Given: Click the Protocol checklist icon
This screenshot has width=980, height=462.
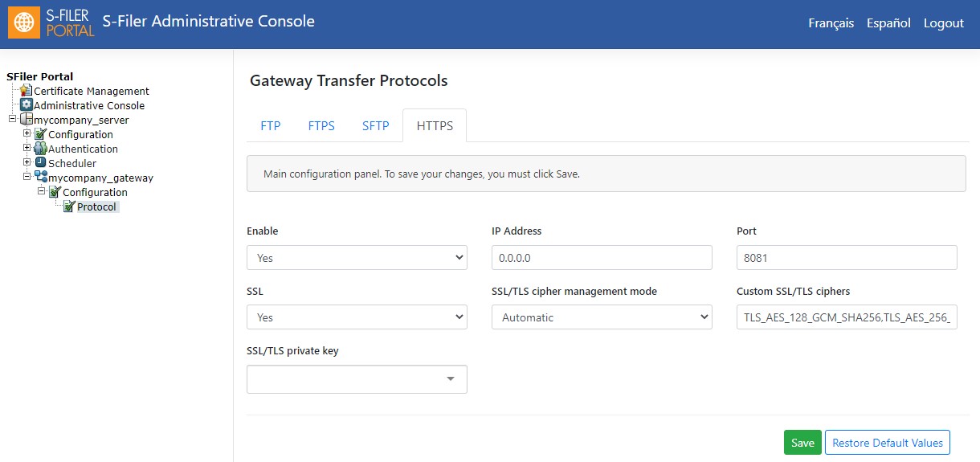Looking at the screenshot, I should (69, 206).
